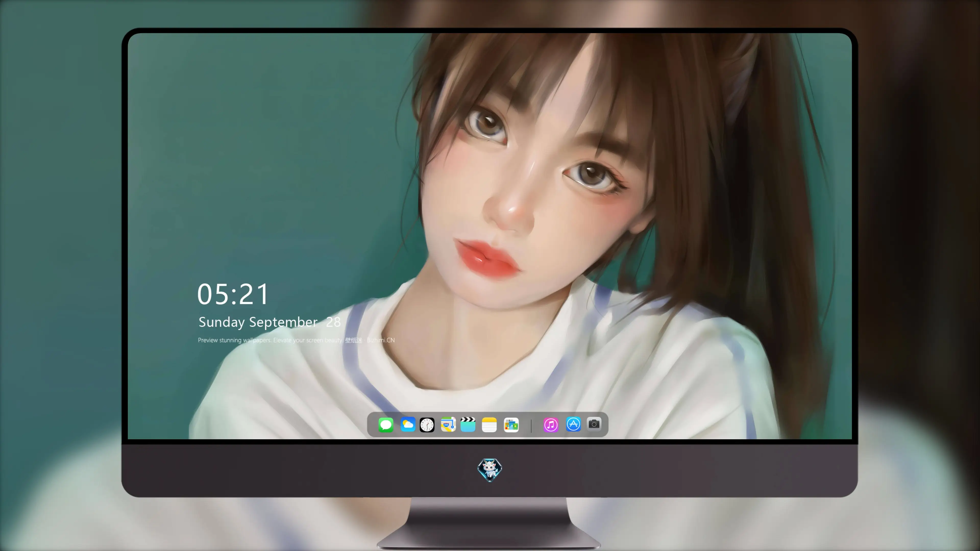This screenshot has width=980, height=551.
Task: Open the yellow Notes app
Action: (x=489, y=425)
